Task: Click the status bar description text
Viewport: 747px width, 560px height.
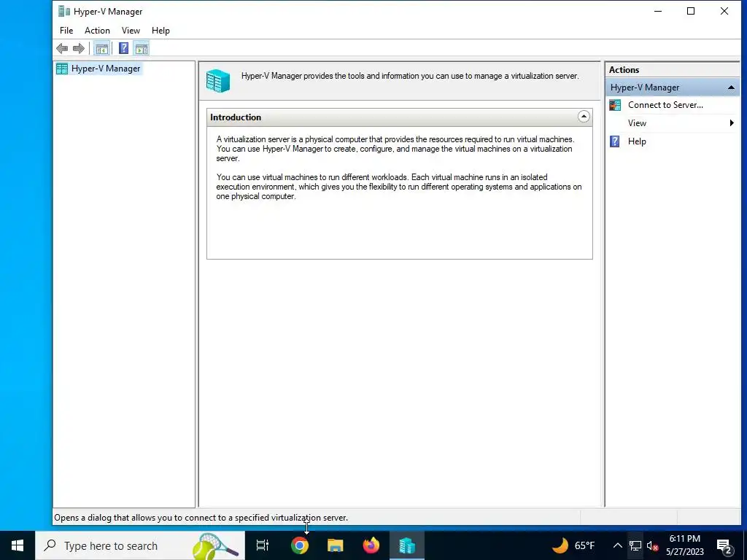Action: point(201,518)
